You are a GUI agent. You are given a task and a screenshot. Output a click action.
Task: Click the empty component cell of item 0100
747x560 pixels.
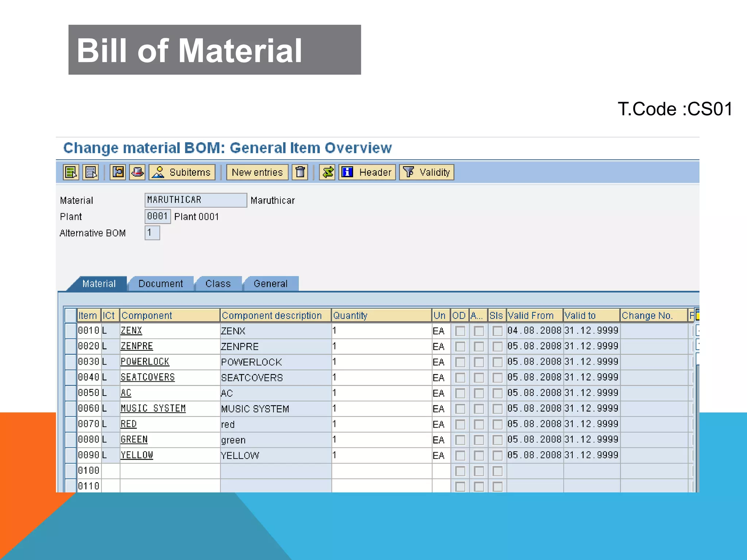pos(170,471)
